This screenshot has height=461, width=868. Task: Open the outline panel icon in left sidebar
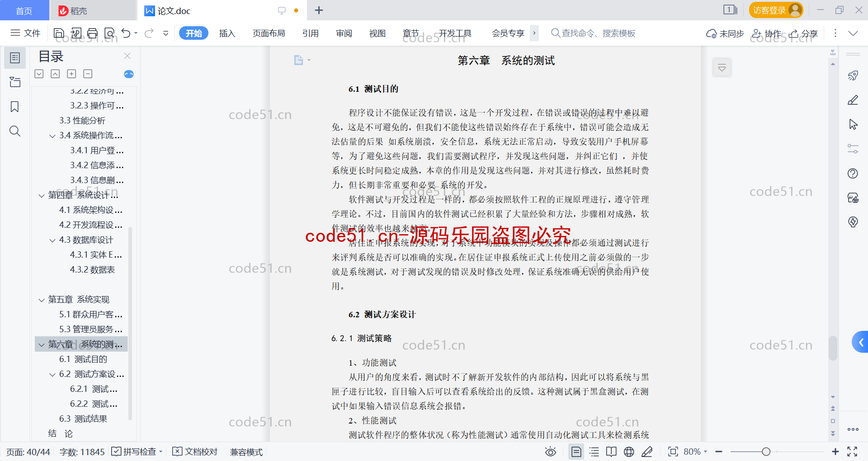(15, 58)
